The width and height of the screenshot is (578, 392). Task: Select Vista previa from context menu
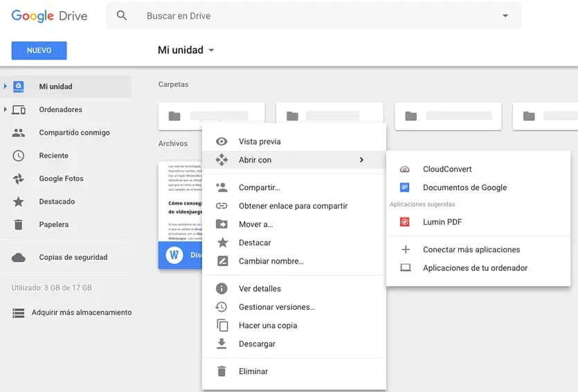pyautogui.click(x=294, y=141)
